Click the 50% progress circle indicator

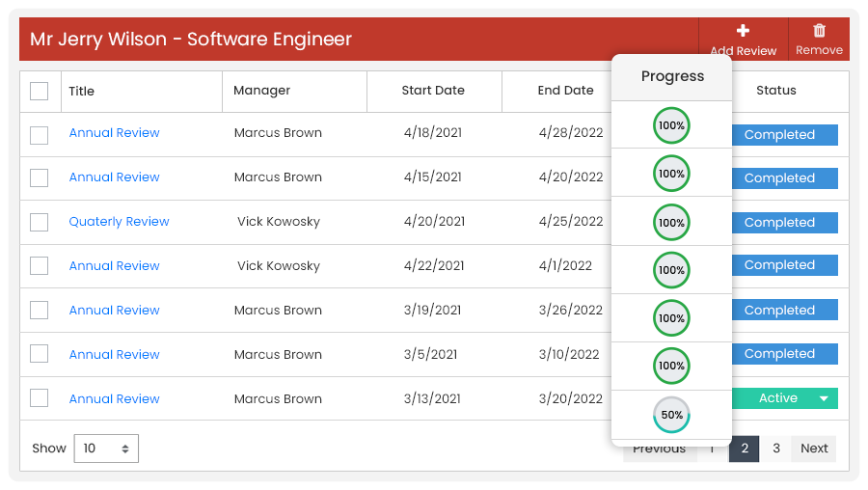(x=671, y=415)
